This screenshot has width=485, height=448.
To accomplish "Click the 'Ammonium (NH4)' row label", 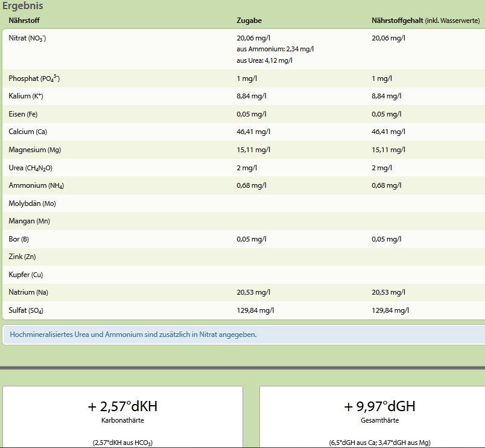I will click(x=36, y=185).
